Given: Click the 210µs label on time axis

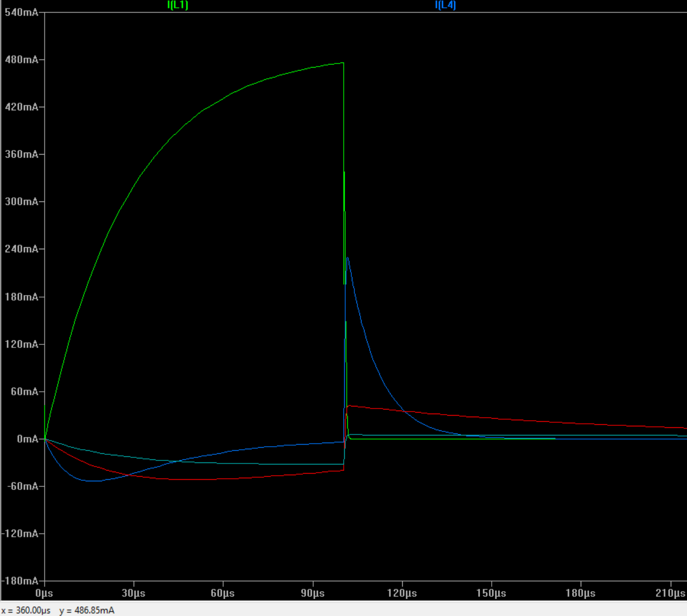Looking at the screenshot, I should (x=670, y=594).
